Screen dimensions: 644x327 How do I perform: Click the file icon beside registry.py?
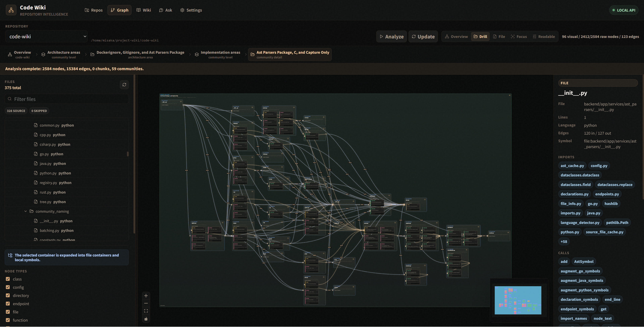(36, 183)
